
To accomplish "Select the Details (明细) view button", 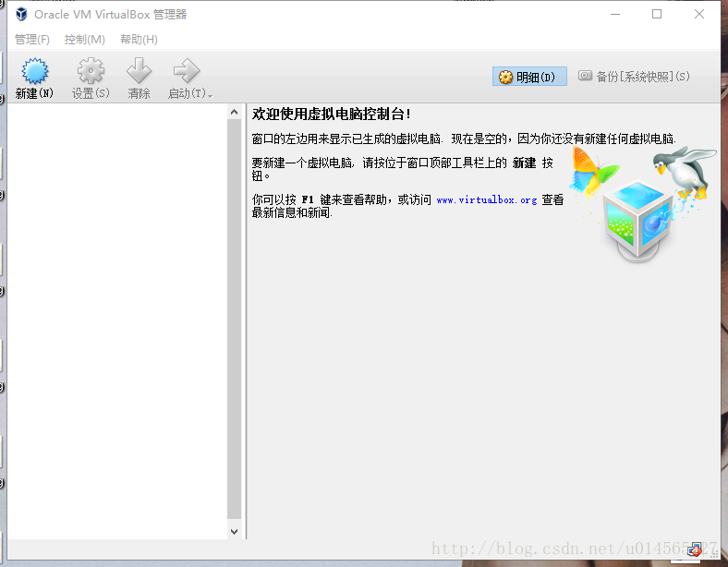I will pyautogui.click(x=529, y=77).
